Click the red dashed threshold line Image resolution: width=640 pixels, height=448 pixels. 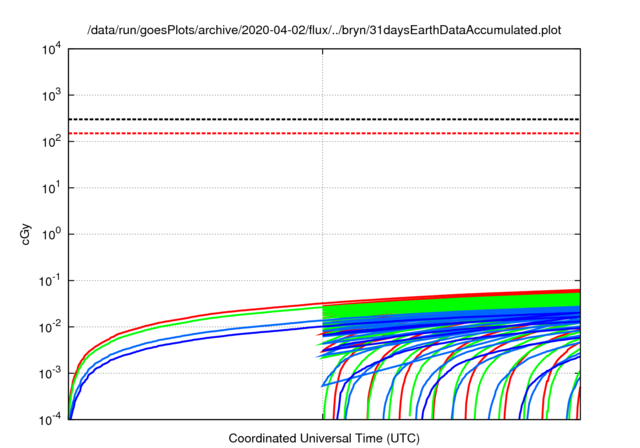(324, 133)
